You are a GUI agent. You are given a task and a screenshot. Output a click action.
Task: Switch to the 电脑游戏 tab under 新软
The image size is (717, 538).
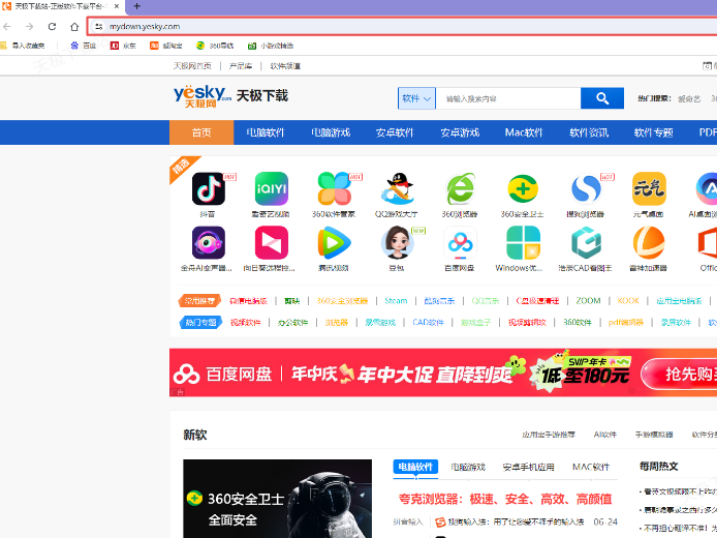(468, 467)
